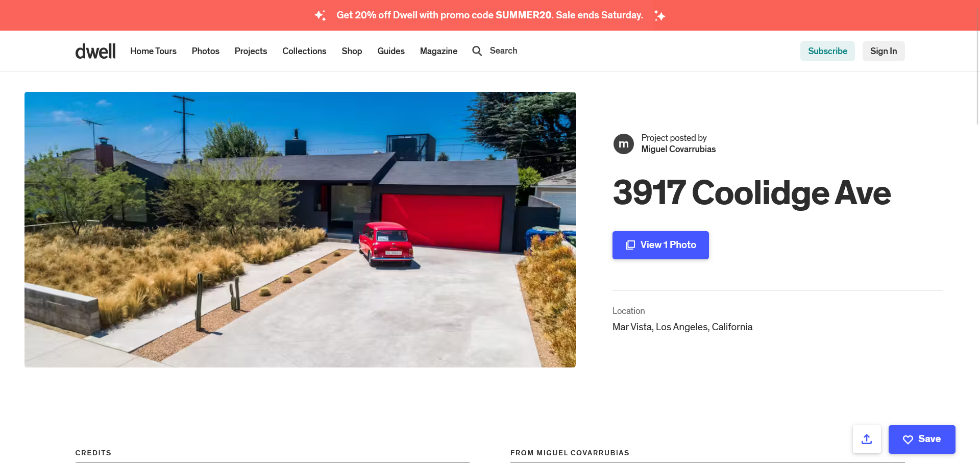This screenshot has height=466, width=980.
Task: Click the share upload icon button
Action: pos(867,439)
